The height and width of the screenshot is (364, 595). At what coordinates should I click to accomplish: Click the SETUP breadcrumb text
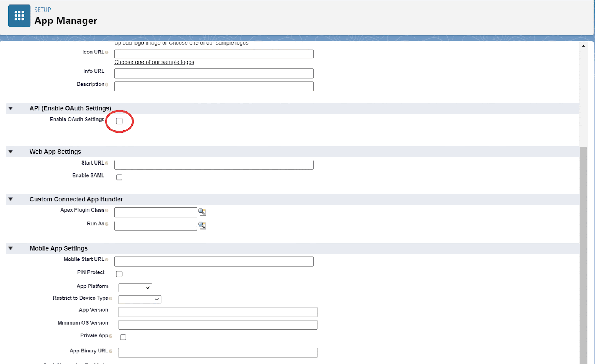click(x=42, y=10)
